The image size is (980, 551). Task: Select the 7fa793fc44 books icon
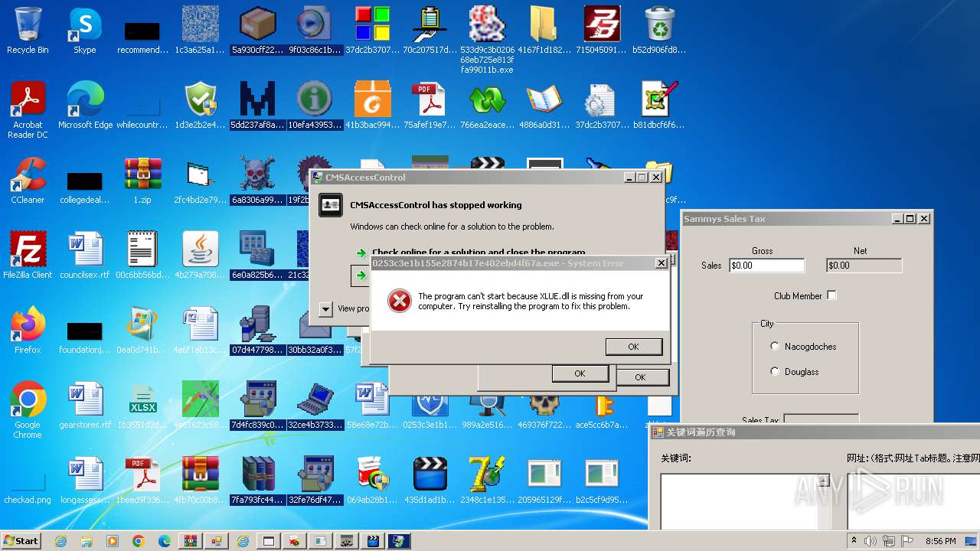(258, 481)
